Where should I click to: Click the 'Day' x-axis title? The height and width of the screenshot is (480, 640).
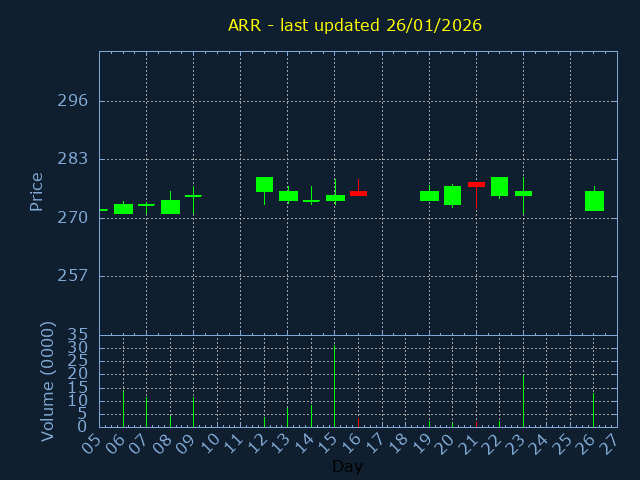pos(348,466)
